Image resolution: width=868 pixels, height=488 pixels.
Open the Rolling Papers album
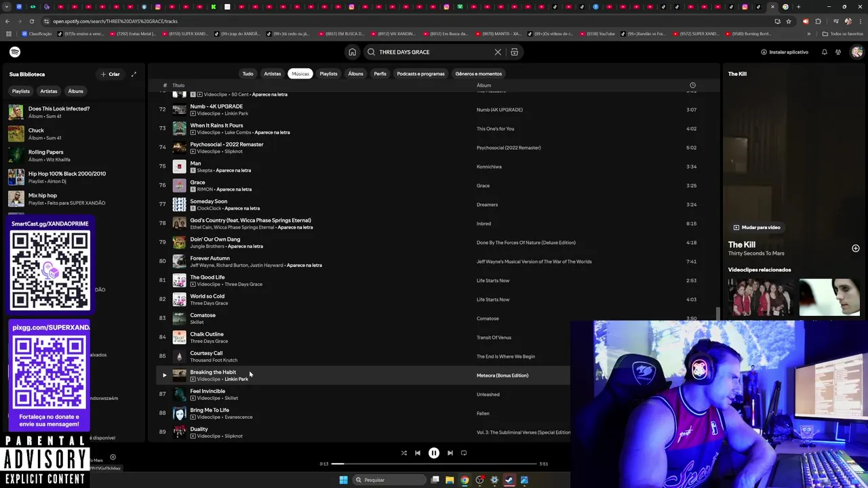tap(73, 155)
